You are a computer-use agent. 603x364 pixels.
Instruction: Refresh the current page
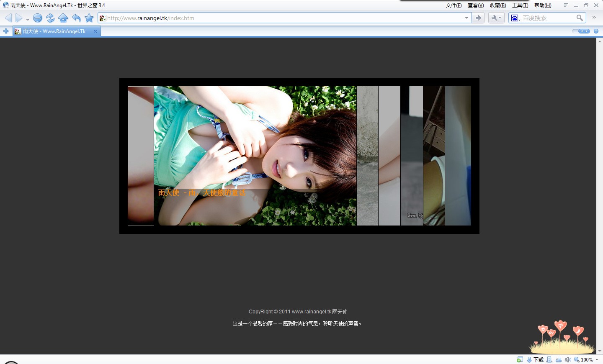(50, 18)
